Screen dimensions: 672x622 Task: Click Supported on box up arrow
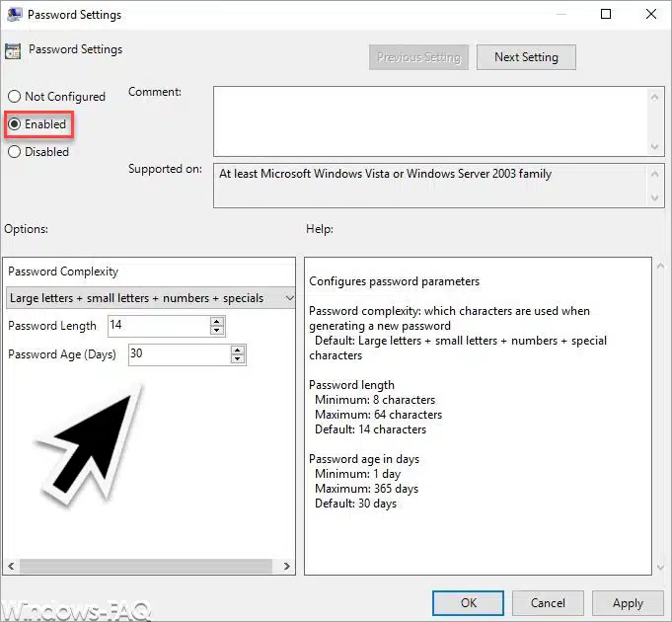coord(654,174)
